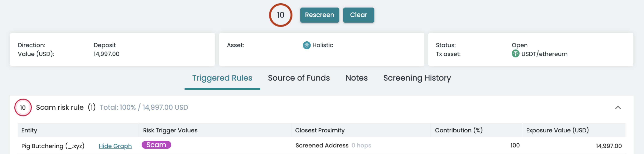
Task: Click the Contribution (%) column header
Action: pyautogui.click(x=458, y=130)
